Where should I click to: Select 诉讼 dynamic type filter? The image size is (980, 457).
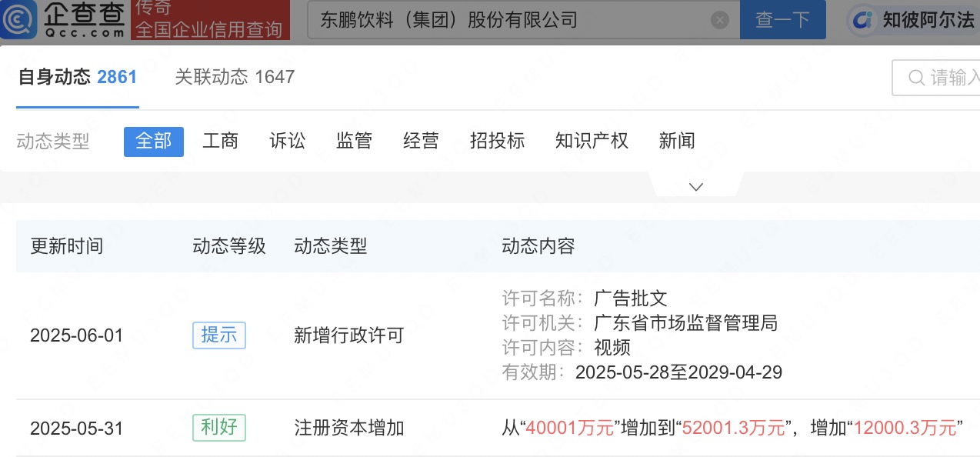tap(288, 141)
